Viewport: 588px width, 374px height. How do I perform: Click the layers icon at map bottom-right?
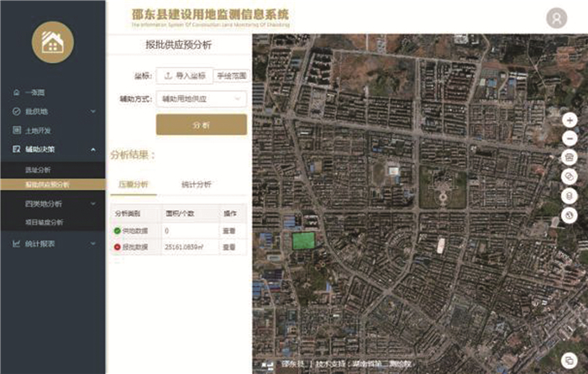point(570,359)
